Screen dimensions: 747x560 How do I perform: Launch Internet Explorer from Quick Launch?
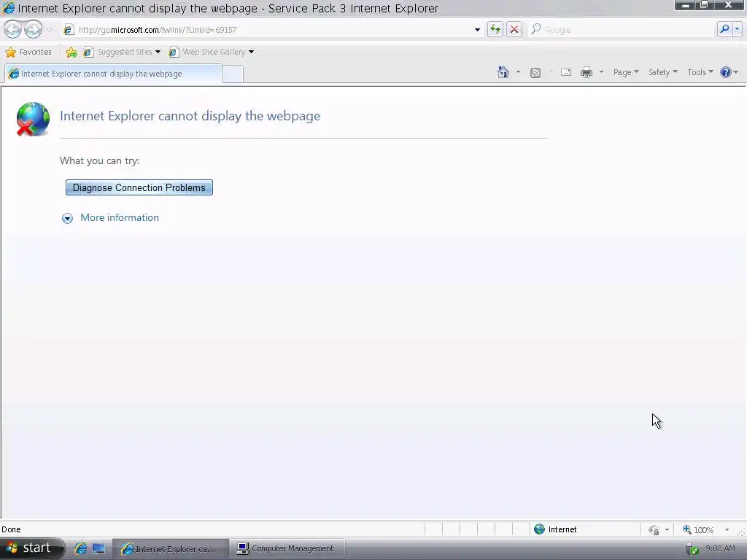click(80, 548)
